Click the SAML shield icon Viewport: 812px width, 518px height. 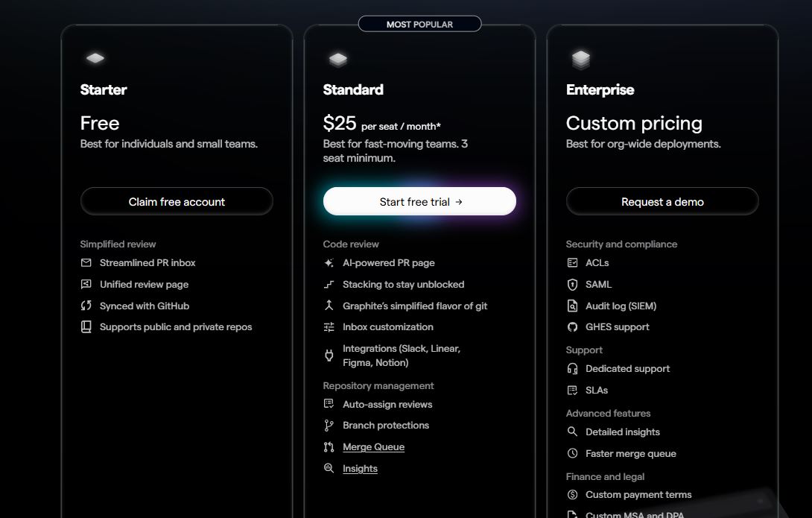pos(572,285)
